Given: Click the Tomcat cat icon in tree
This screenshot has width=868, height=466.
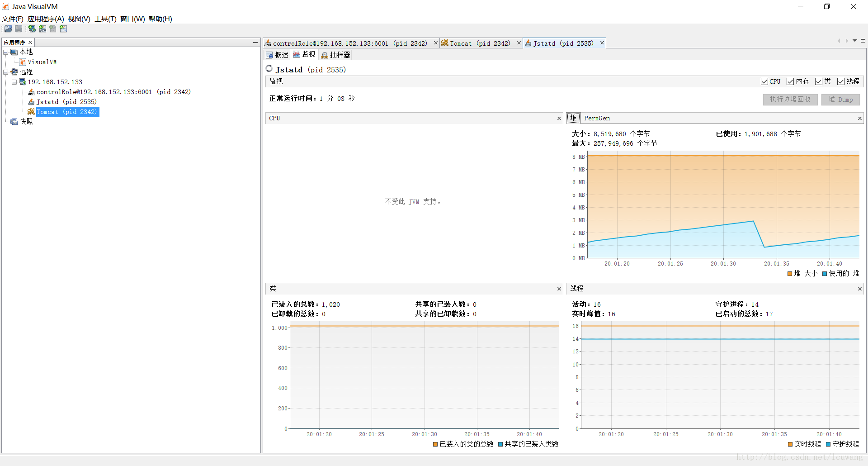Looking at the screenshot, I should pos(31,112).
